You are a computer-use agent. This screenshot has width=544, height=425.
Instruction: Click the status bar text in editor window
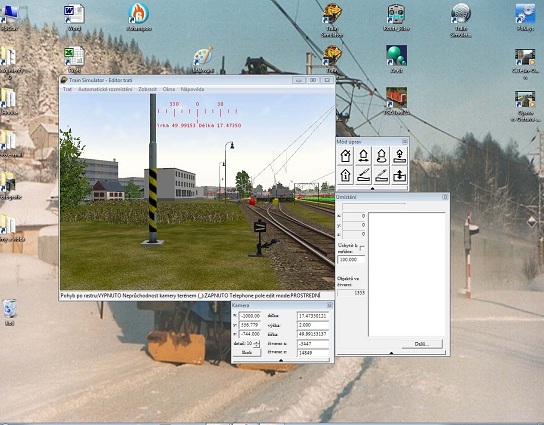(190, 296)
